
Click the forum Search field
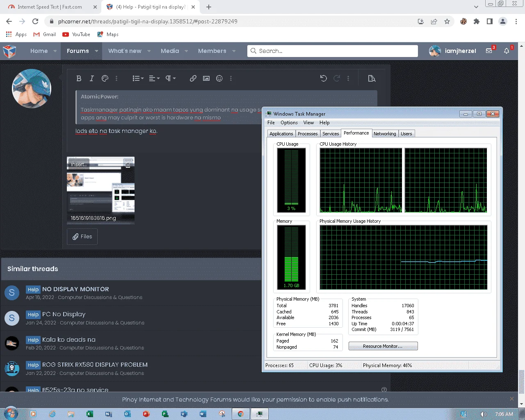click(x=333, y=51)
